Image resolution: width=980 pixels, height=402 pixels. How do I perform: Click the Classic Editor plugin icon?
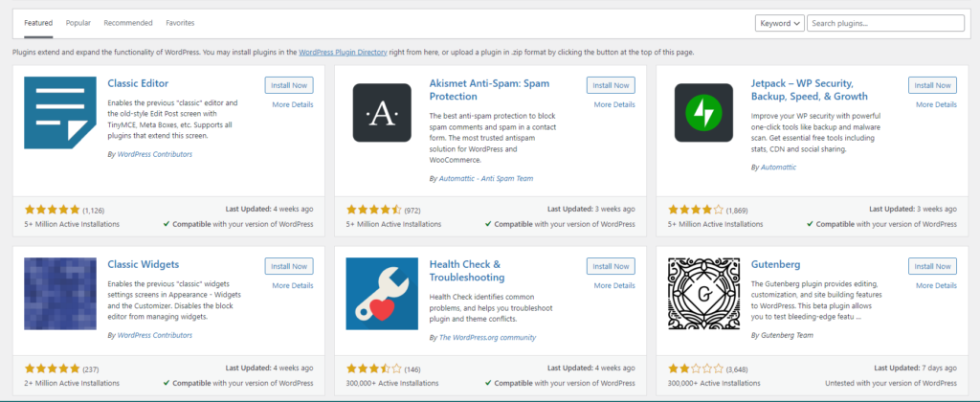pos(60,113)
